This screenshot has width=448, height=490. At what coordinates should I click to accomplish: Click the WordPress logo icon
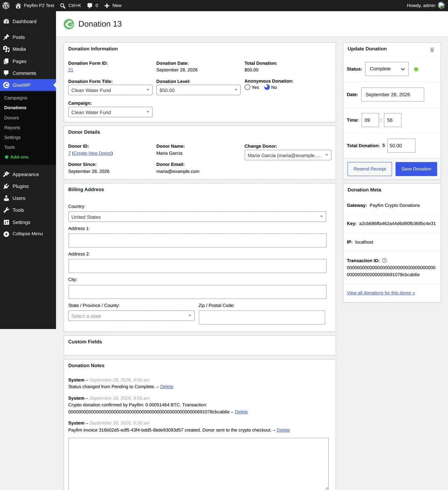[6, 6]
